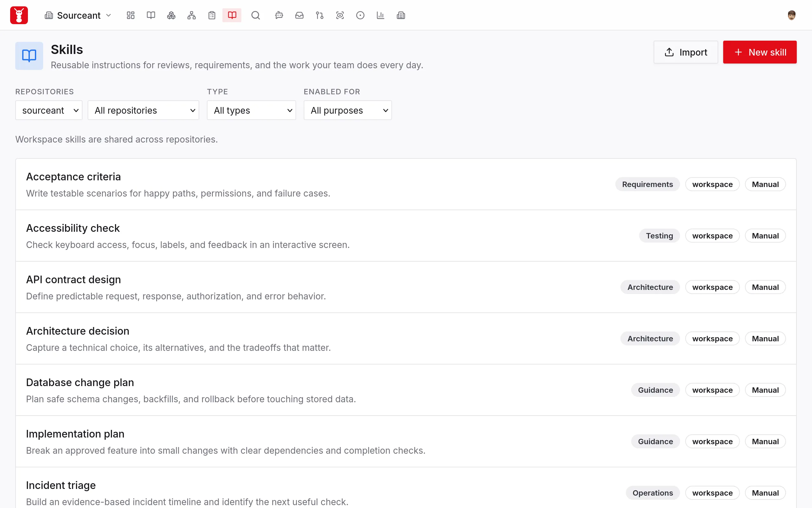Click the Testing tag on Accessibility check
Screen dimensions: 812x508
[659, 236]
